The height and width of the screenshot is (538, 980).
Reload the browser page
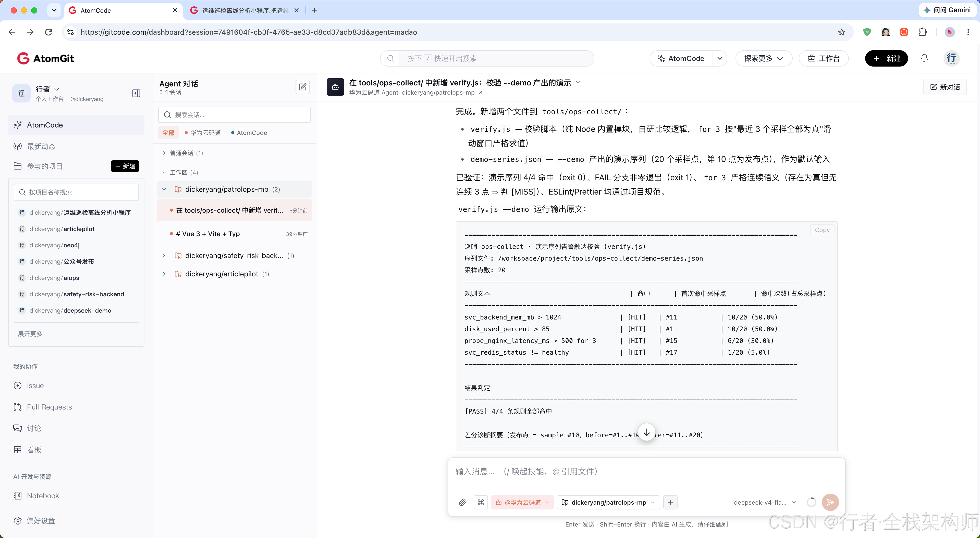tap(48, 32)
